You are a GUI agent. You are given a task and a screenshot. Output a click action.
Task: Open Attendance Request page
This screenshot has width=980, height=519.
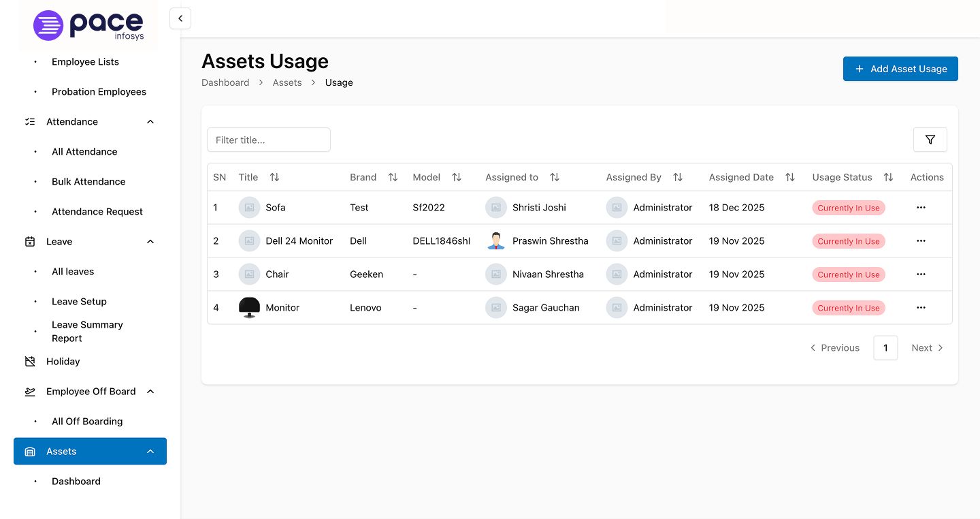[97, 212]
